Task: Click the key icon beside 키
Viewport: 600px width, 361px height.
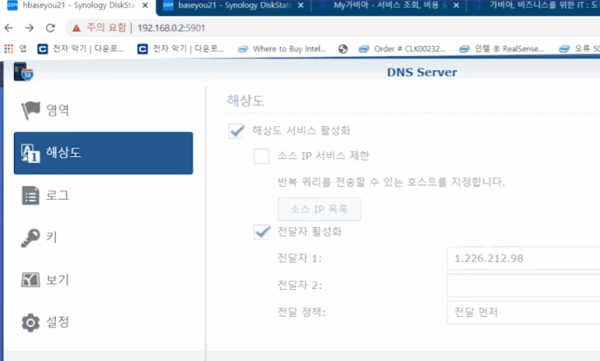Action: pyautogui.click(x=30, y=238)
